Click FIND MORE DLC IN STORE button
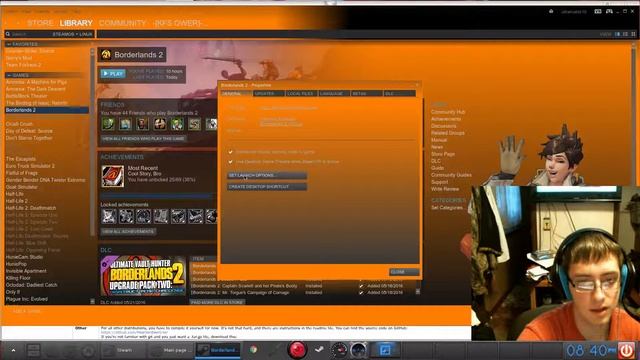Viewport: 640px width, 360px height. tap(217, 302)
